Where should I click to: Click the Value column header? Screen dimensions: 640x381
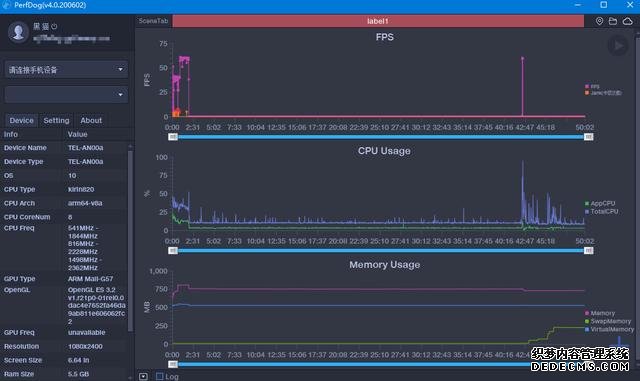point(78,134)
